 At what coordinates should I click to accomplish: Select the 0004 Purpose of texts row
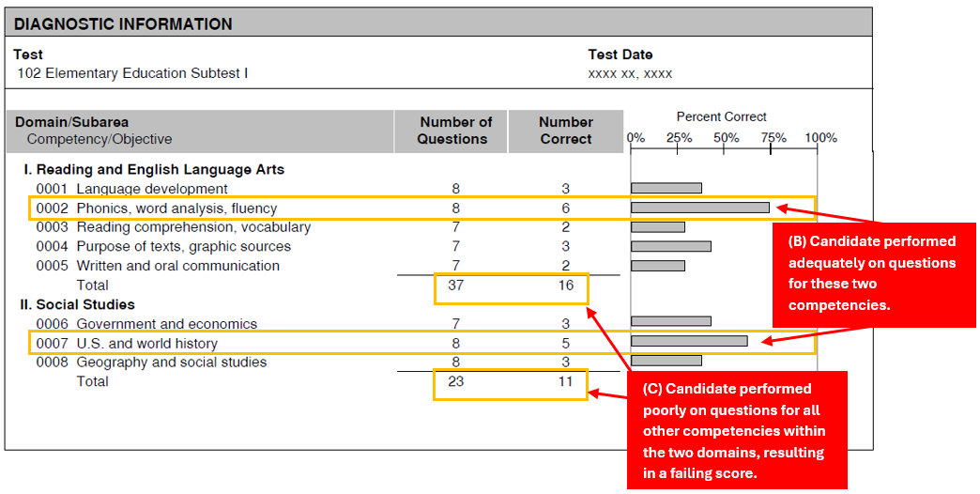click(x=163, y=247)
